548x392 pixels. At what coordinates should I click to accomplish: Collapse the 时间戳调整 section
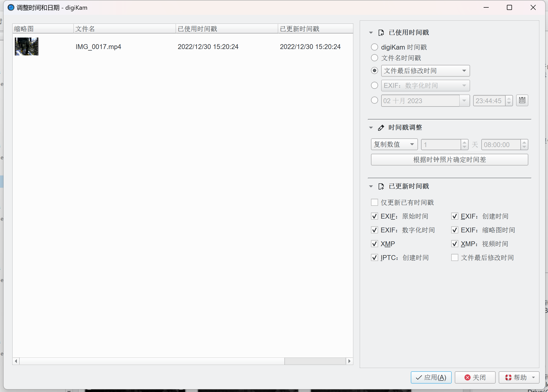[371, 128]
